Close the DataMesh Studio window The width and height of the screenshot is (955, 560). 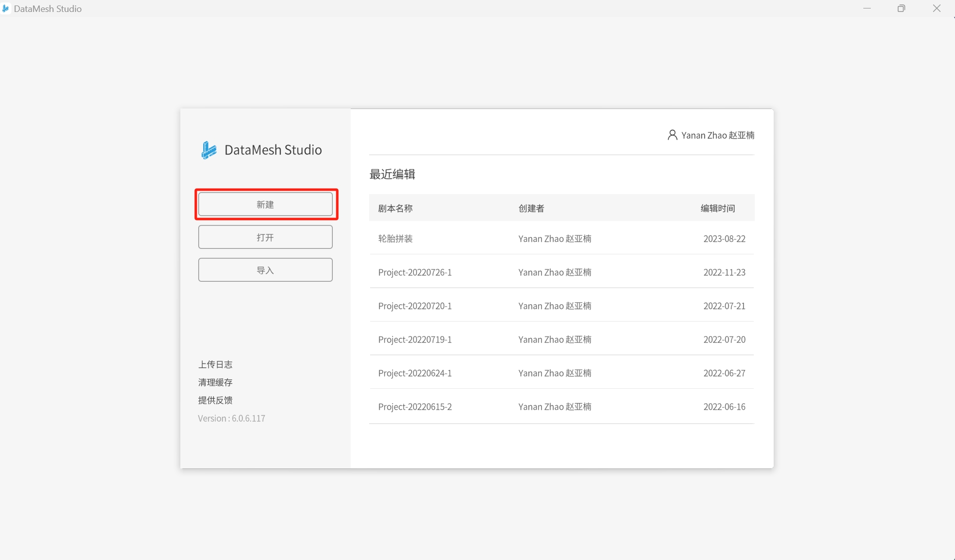(937, 8)
